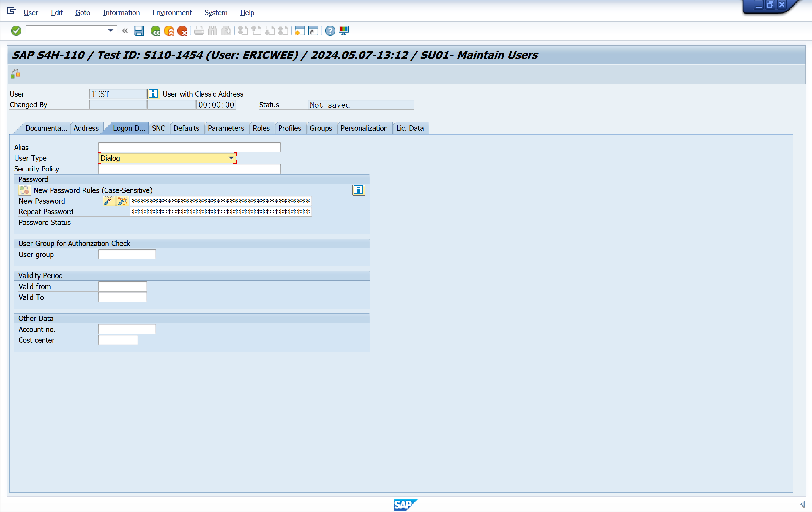Expand the command field dropdown arrow

point(110,31)
